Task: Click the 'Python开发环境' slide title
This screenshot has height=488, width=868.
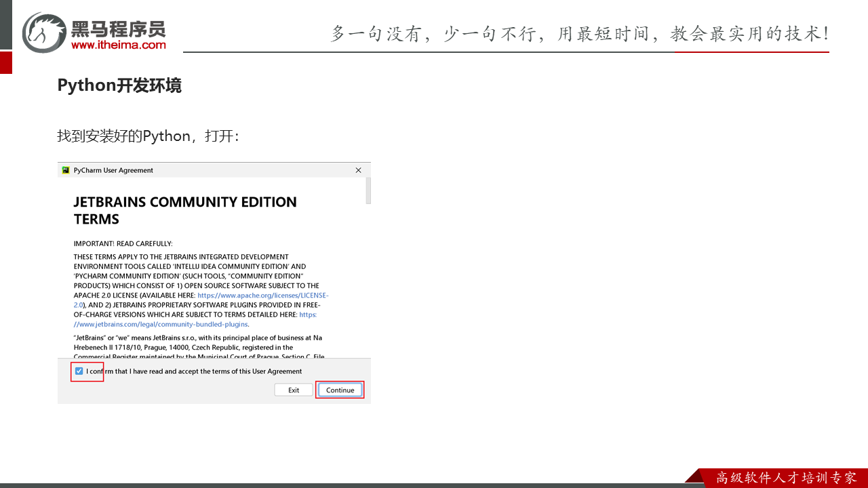Action: [x=119, y=85]
